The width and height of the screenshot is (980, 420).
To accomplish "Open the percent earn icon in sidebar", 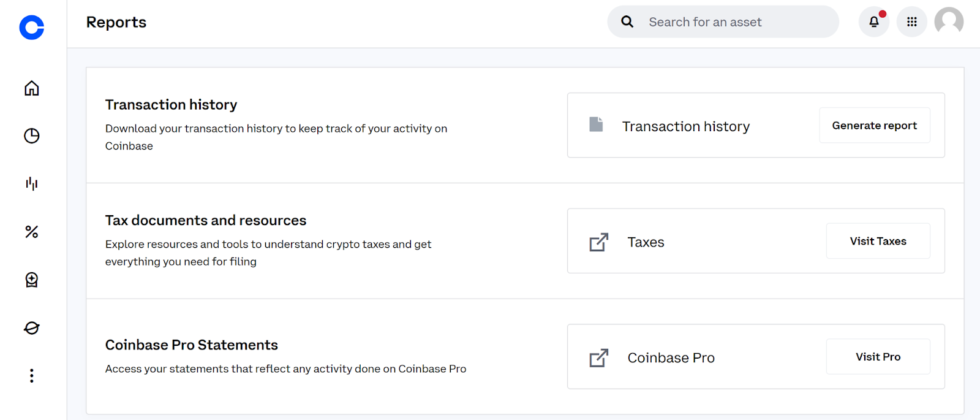I will click(32, 232).
